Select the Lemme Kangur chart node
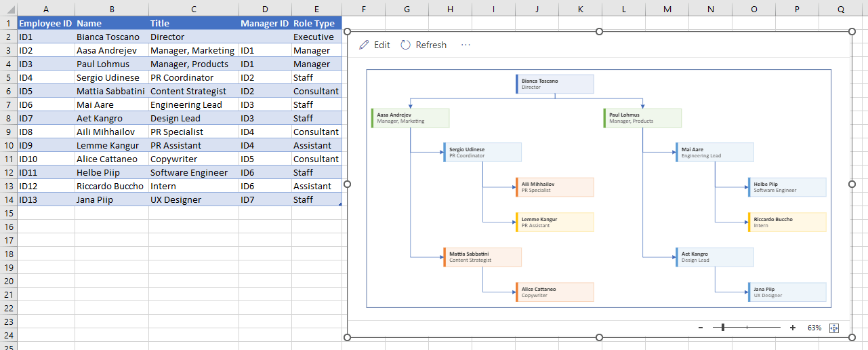This screenshot has width=868, height=350. pyautogui.click(x=555, y=222)
